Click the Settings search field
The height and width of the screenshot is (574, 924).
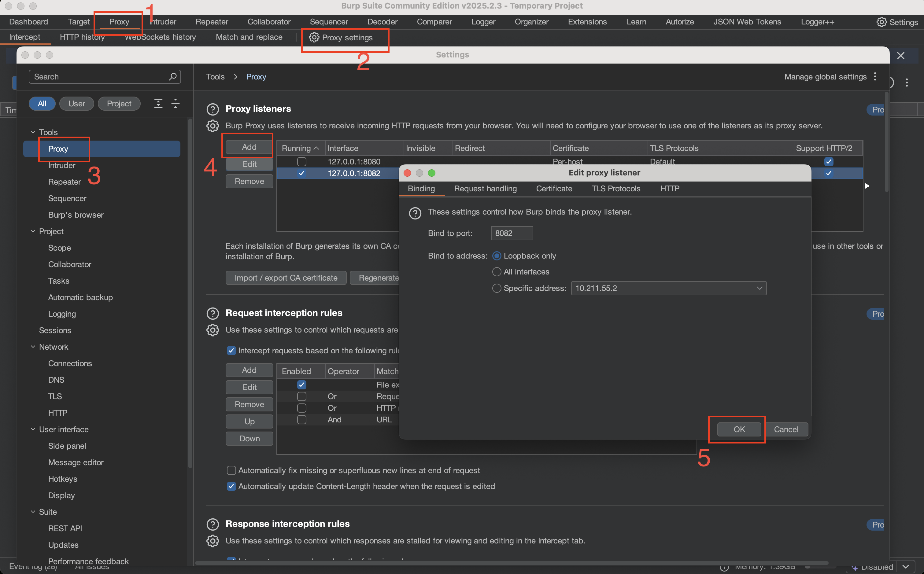coord(105,77)
